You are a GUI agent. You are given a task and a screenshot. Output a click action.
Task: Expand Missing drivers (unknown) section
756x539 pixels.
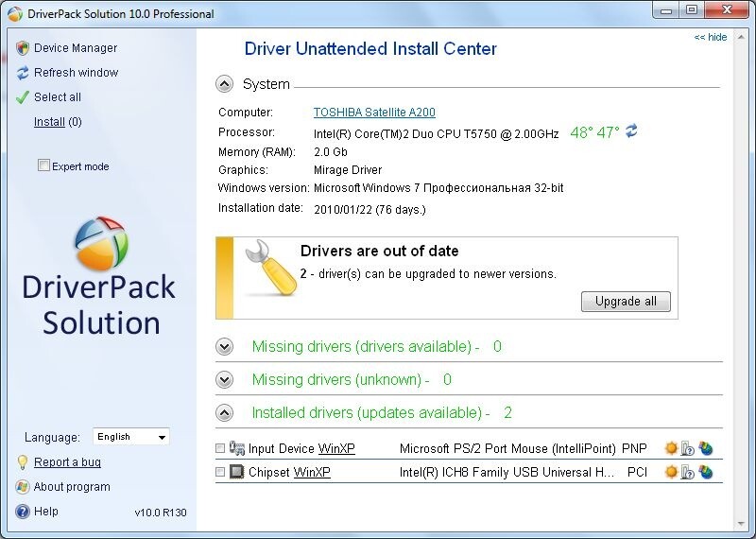tap(224, 380)
